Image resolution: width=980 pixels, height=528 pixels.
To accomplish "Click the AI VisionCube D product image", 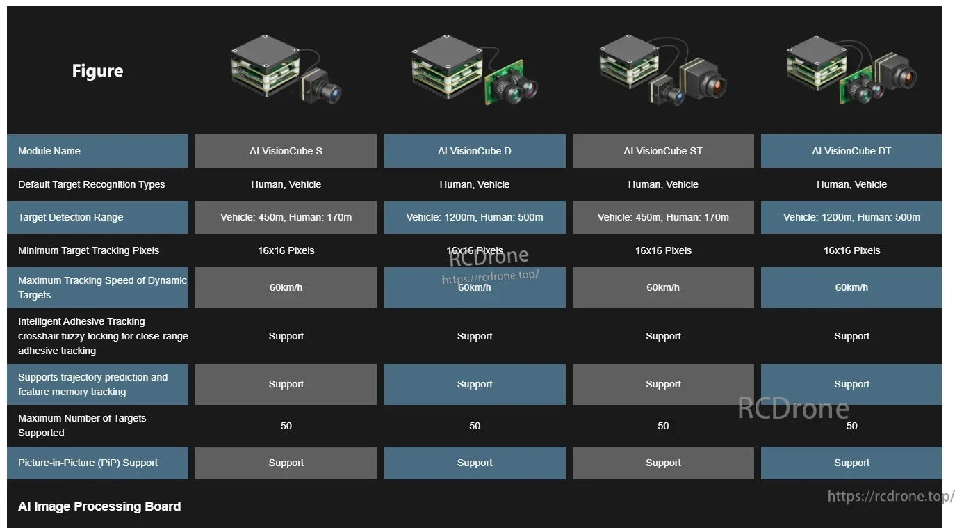I will point(475,70).
